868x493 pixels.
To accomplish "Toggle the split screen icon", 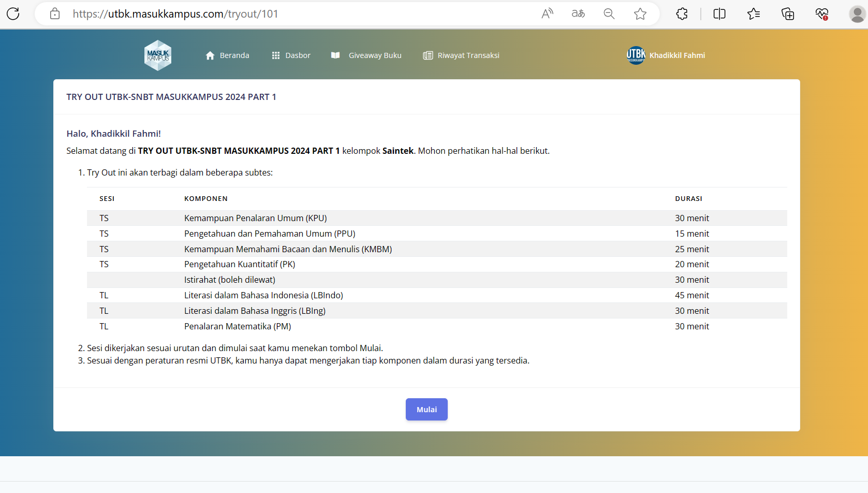I will tap(719, 14).
